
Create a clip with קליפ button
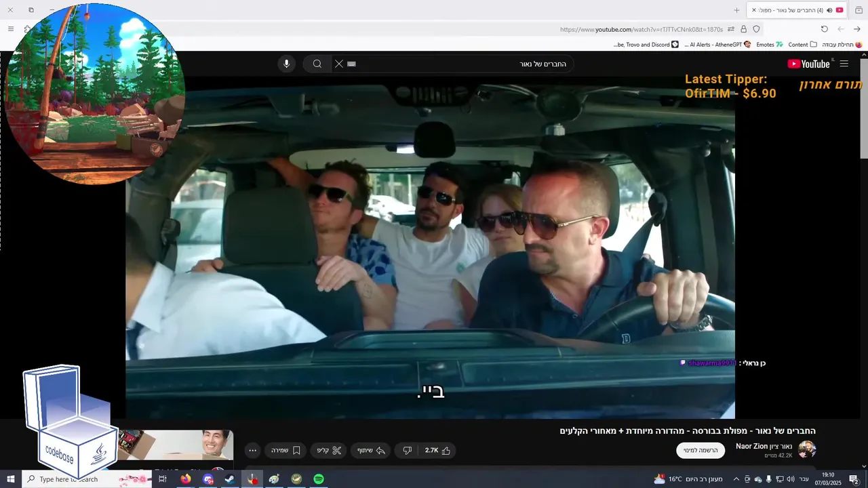coord(329,450)
